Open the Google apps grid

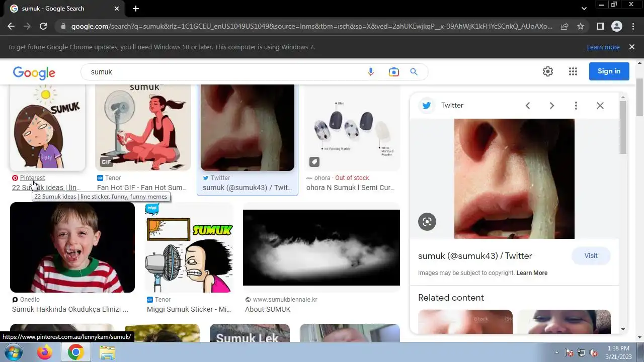pos(573,71)
